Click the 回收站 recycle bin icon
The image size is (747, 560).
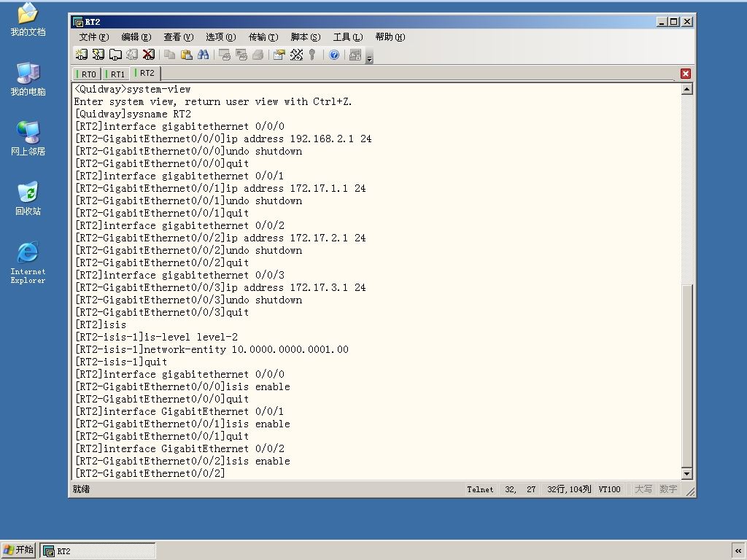tap(28, 198)
